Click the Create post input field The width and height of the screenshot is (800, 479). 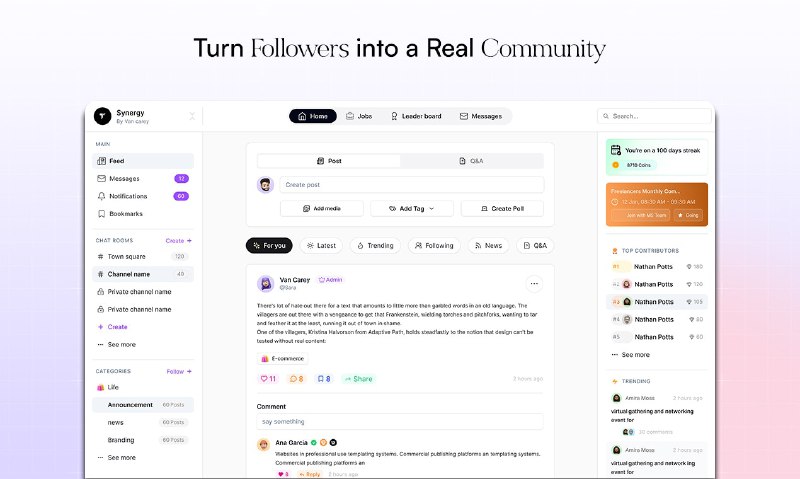tap(411, 185)
